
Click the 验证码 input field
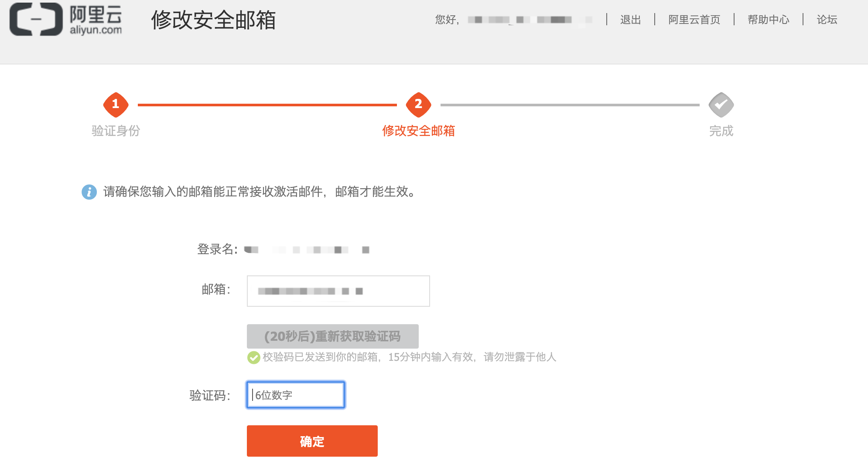pos(295,394)
